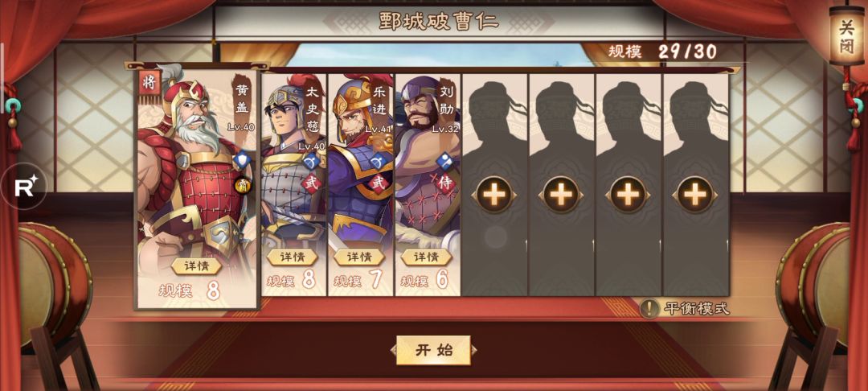Add a general to last empty slot
This screenshot has width=868, height=391.
coord(695,195)
